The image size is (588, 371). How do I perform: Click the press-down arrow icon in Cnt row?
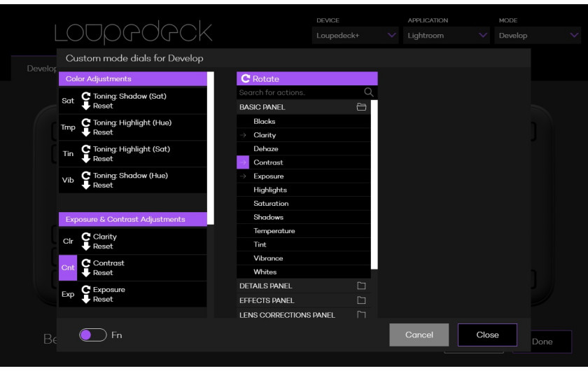pyautogui.click(x=86, y=273)
